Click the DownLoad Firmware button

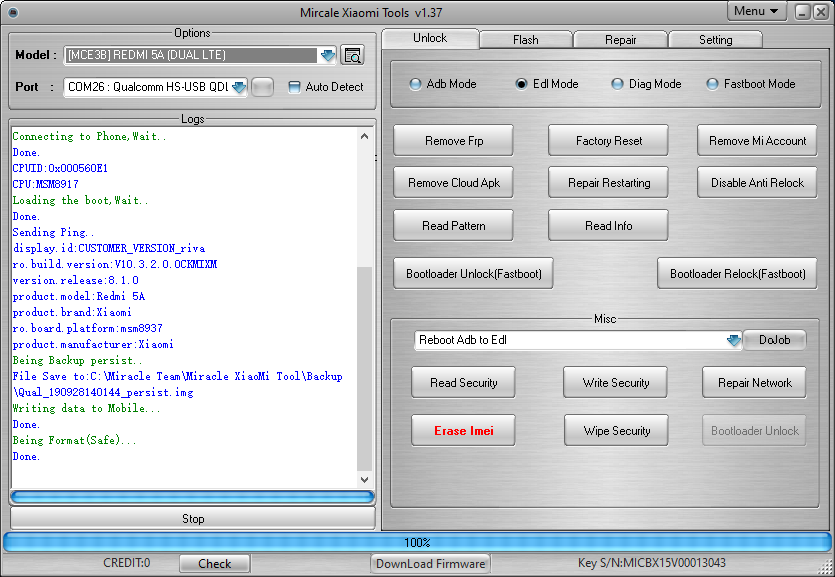(430, 564)
